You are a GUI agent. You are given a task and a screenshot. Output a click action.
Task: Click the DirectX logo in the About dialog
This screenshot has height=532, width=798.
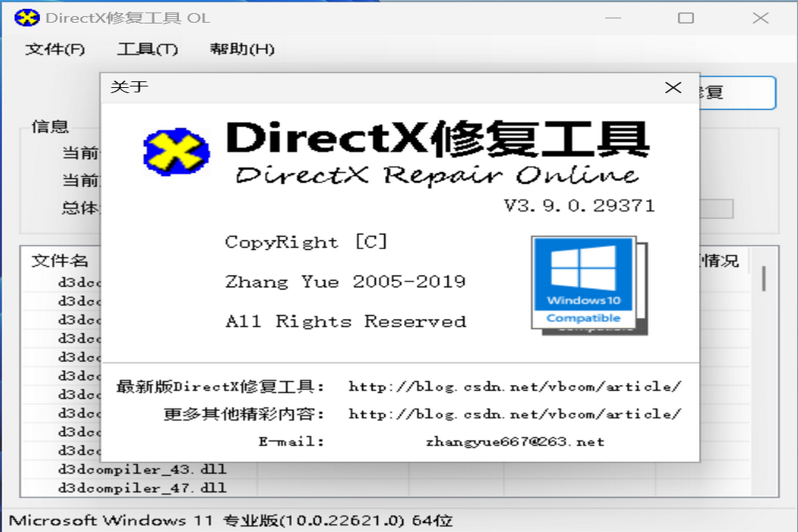click(175, 151)
